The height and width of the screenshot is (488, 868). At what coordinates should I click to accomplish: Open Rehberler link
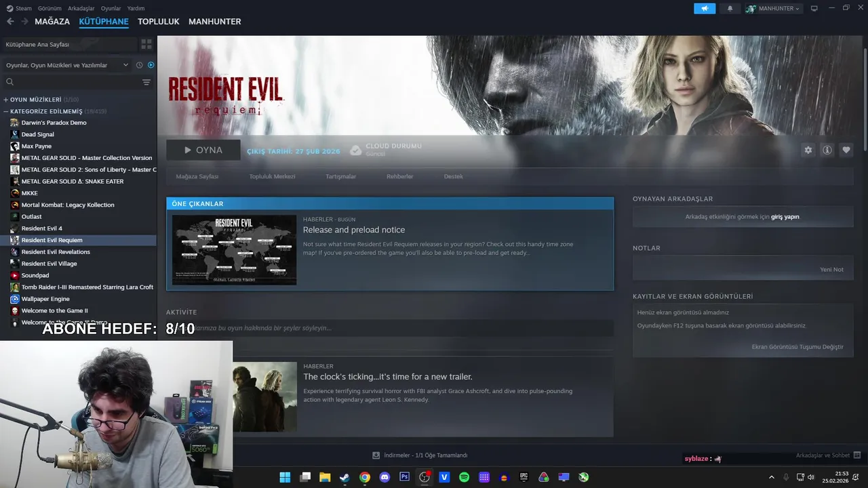pos(399,176)
